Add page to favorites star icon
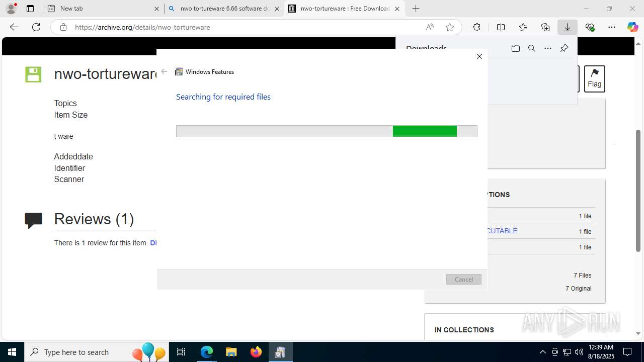The height and width of the screenshot is (362, 644). pos(450,27)
